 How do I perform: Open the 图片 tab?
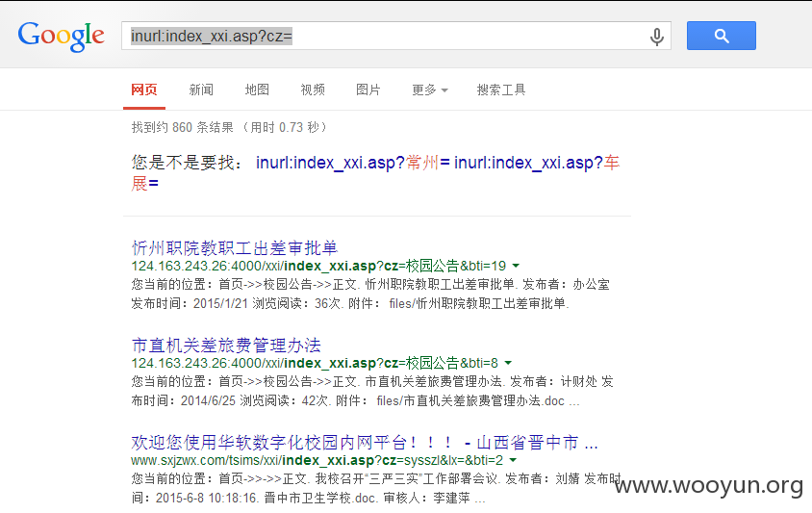coord(368,90)
